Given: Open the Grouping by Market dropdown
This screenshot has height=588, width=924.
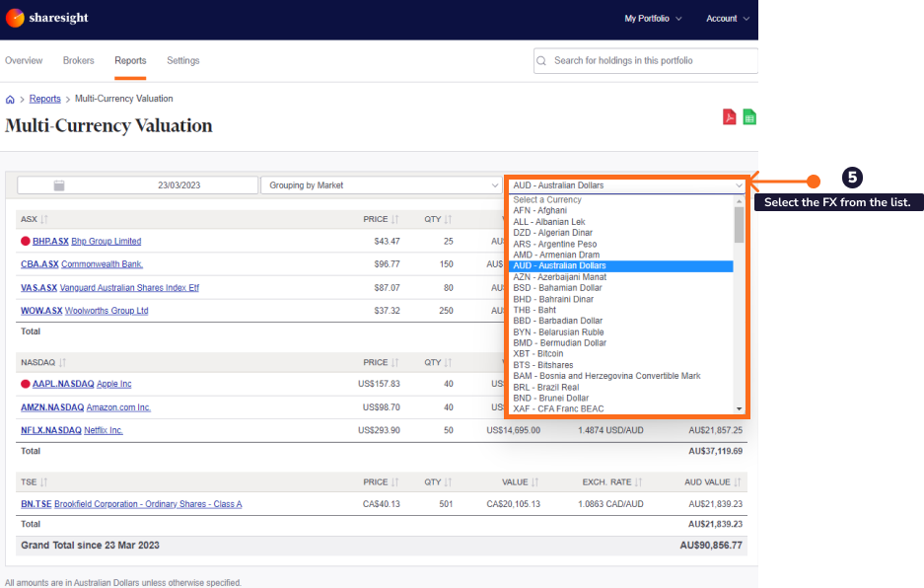Looking at the screenshot, I should tap(381, 185).
